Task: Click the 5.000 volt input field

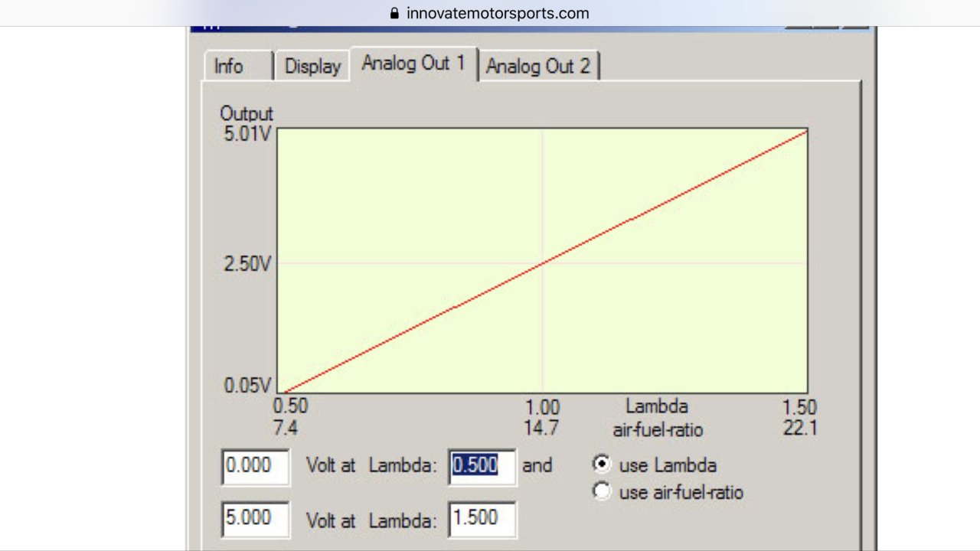Action: (256, 520)
